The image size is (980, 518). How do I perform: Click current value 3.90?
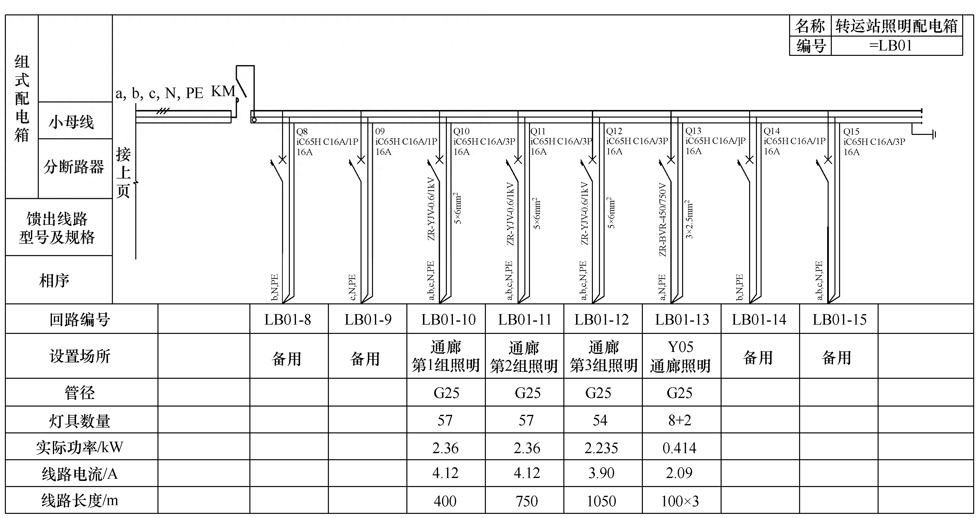[601, 473]
